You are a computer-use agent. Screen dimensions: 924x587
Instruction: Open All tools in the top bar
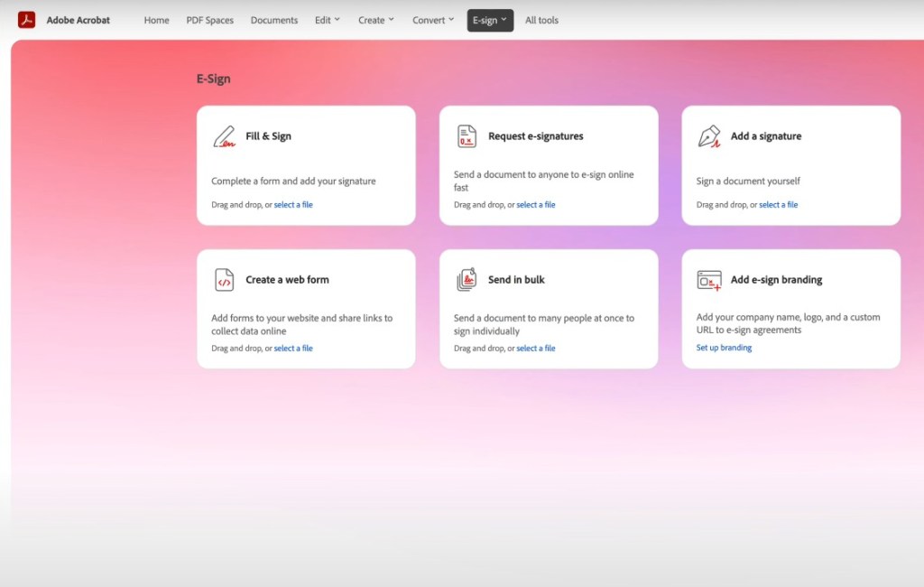click(x=541, y=20)
